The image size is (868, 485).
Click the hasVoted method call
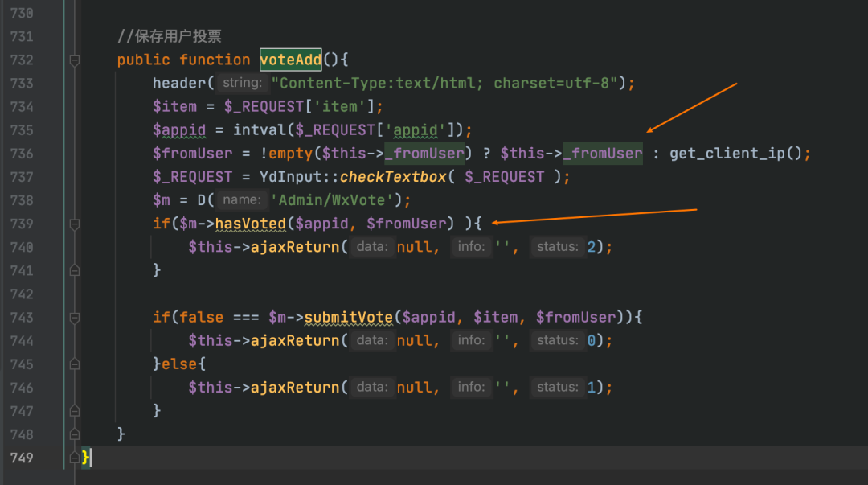click(x=251, y=224)
